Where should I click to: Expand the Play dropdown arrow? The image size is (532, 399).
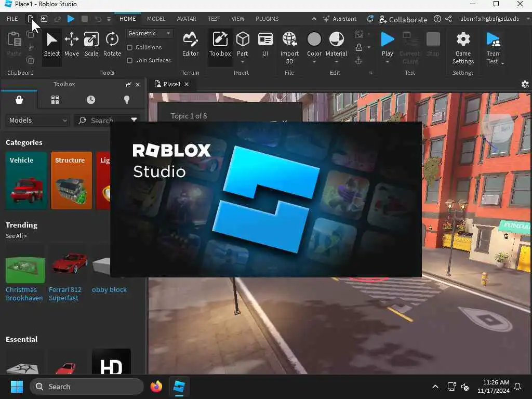(387, 62)
